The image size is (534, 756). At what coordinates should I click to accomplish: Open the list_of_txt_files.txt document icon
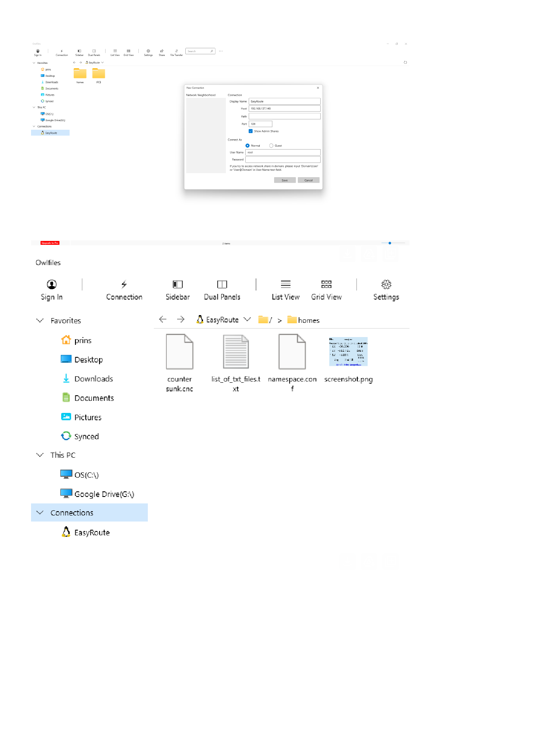tap(236, 353)
